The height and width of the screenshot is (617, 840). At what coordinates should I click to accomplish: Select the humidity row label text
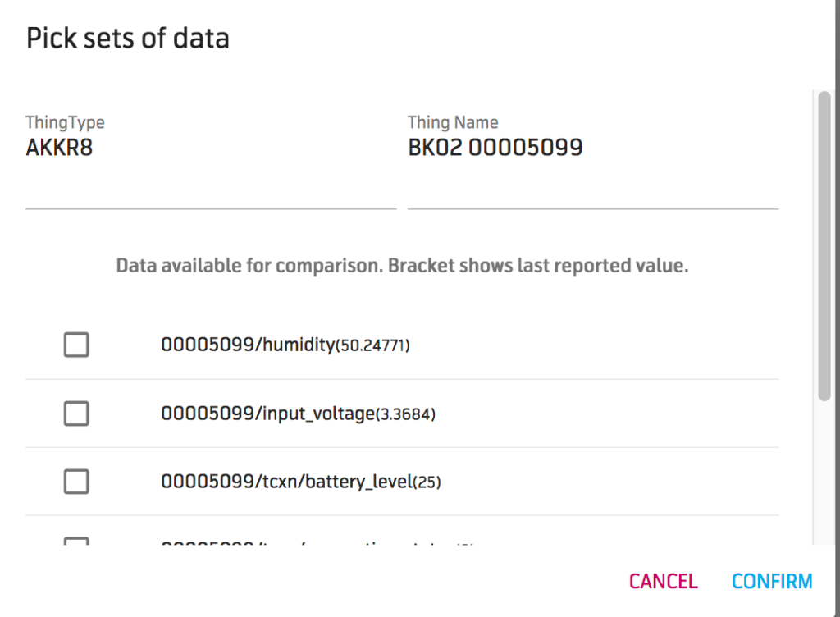coord(246,345)
